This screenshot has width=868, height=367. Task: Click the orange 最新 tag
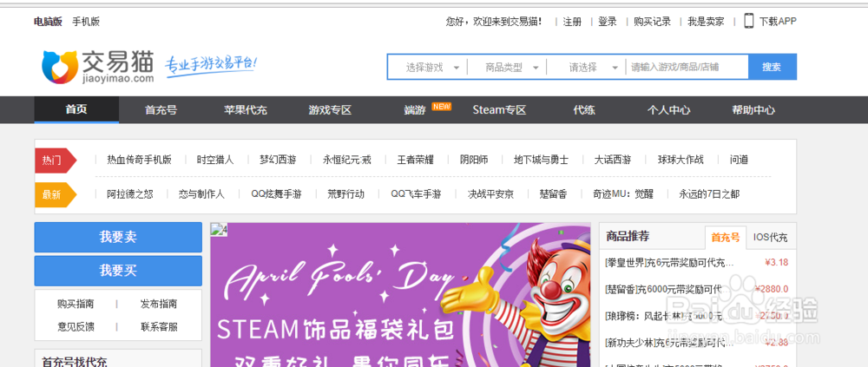tap(55, 194)
